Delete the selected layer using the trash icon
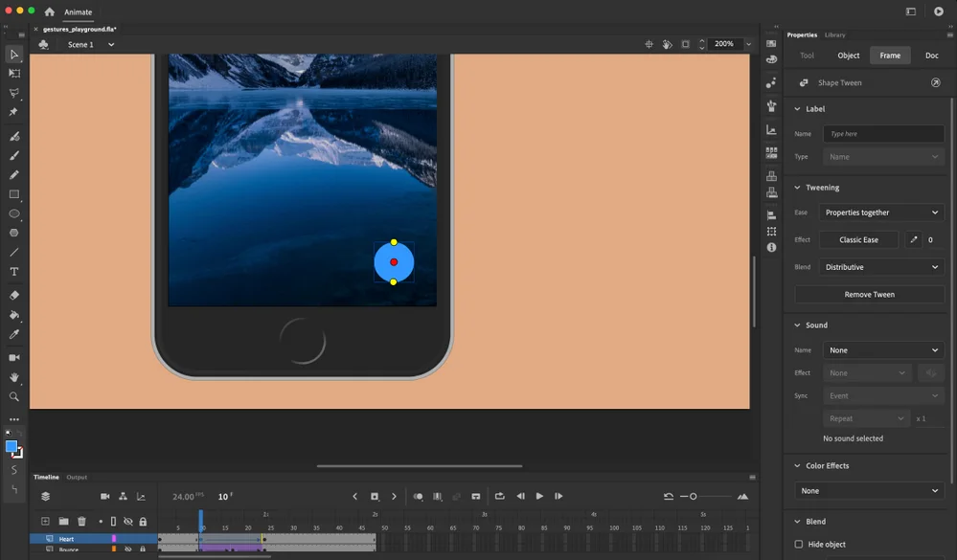The width and height of the screenshot is (957, 560). [x=81, y=521]
